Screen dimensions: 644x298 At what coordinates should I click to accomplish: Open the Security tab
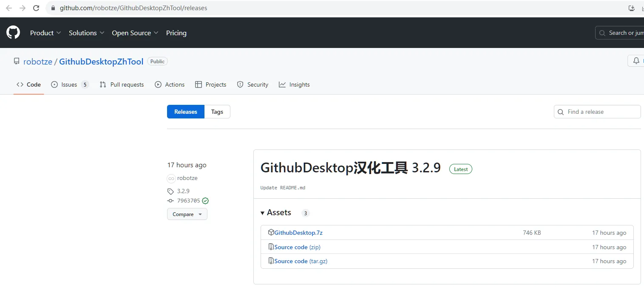pyautogui.click(x=252, y=84)
